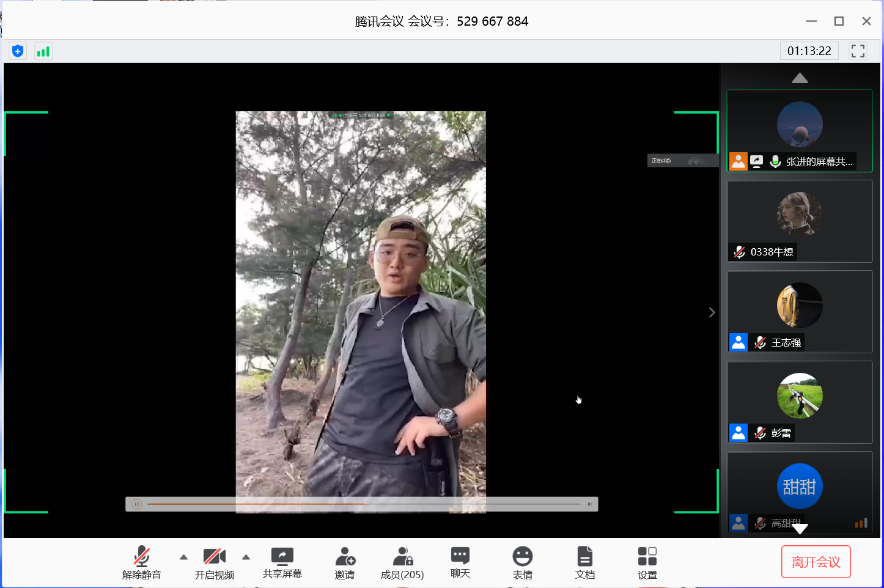Open the 聊天 chat panel
The image size is (884, 588).
click(460, 562)
